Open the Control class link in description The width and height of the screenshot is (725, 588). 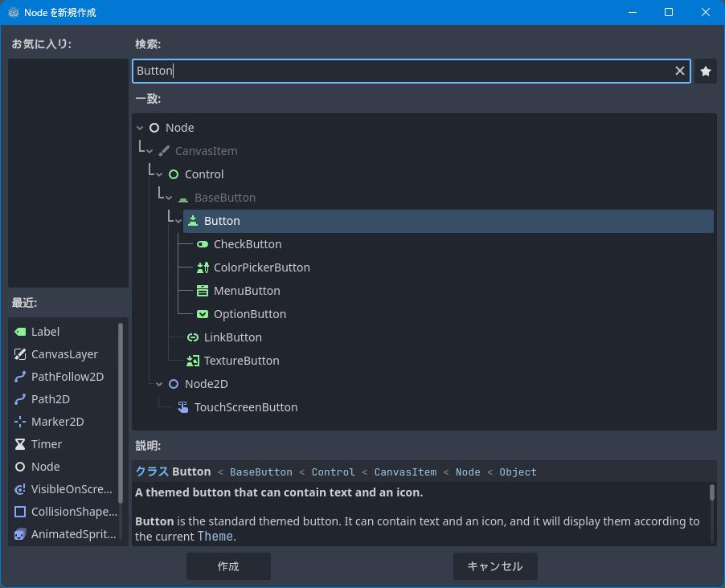333,472
